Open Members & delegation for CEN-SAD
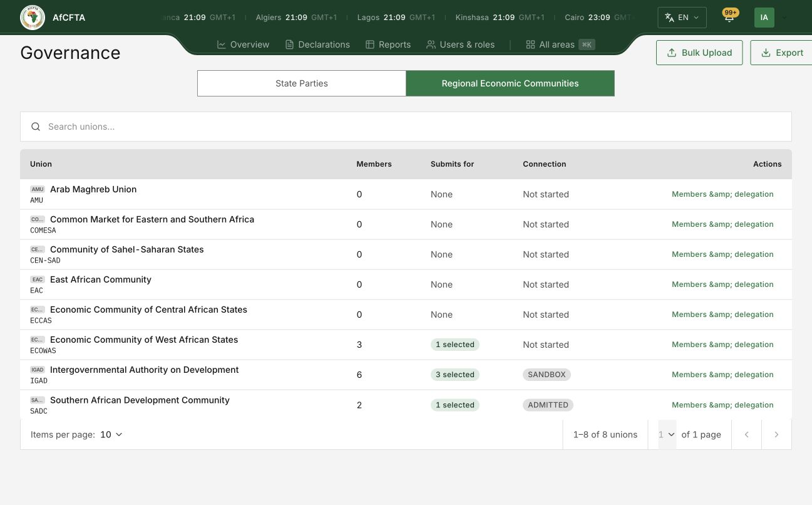Image resolution: width=812 pixels, height=505 pixels. 722,254
